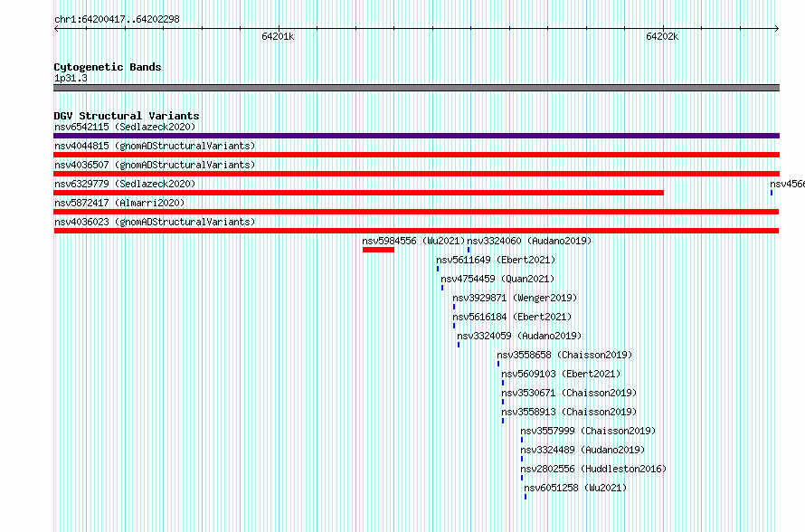Click the blue marker under nsv3929871
The height and width of the screenshot is (532, 805).
pos(454,307)
